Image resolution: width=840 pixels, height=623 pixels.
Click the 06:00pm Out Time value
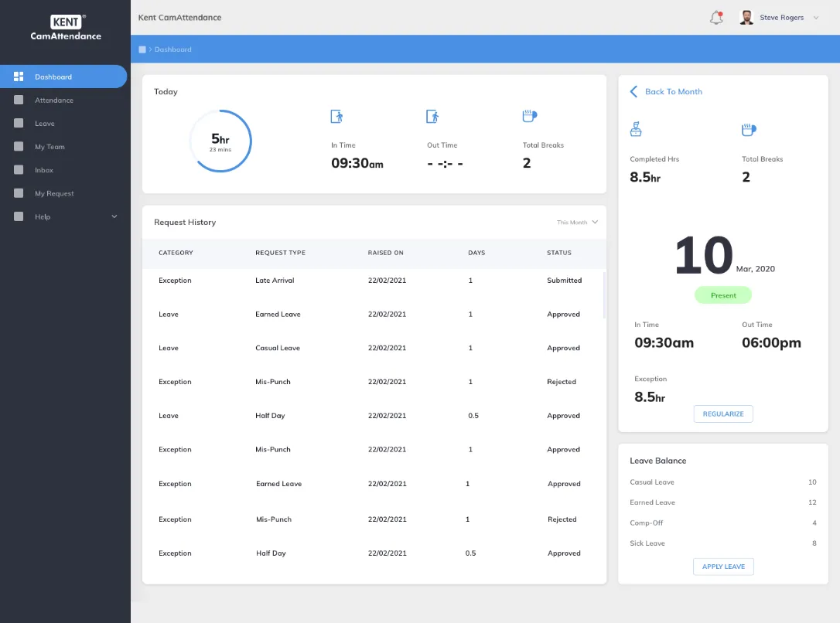(x=771, y=342)
